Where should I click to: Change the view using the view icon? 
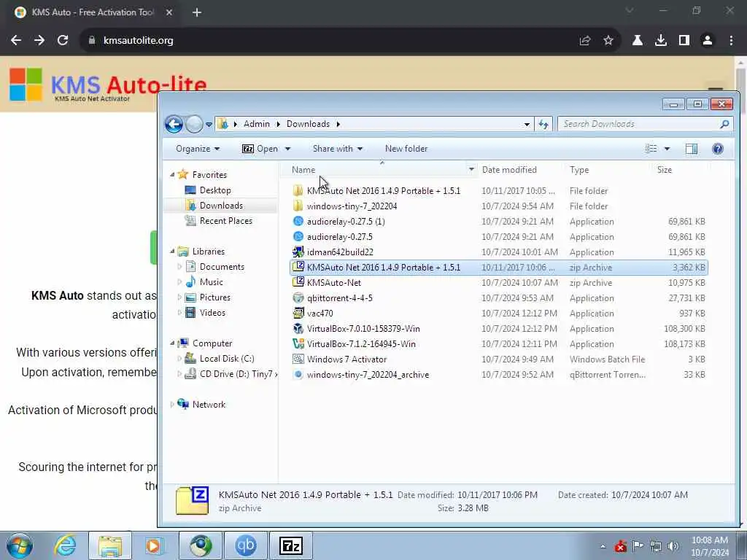tap(651, 149)
